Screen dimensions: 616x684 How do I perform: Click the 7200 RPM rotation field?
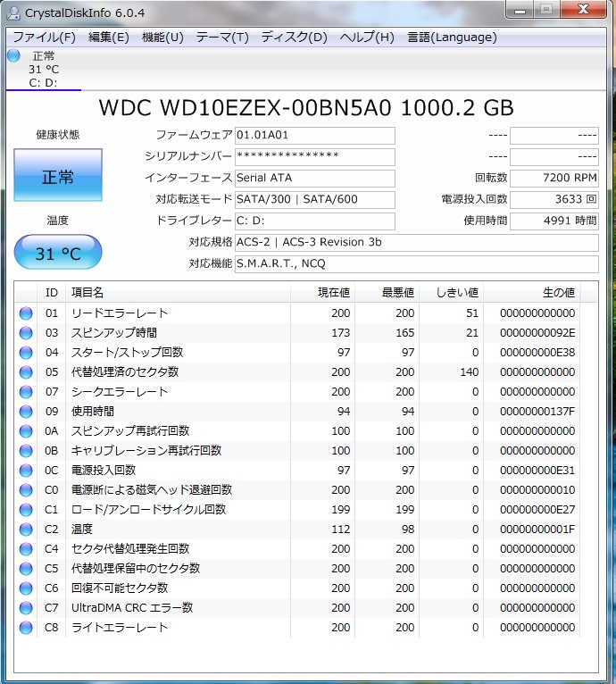[554, 178]
